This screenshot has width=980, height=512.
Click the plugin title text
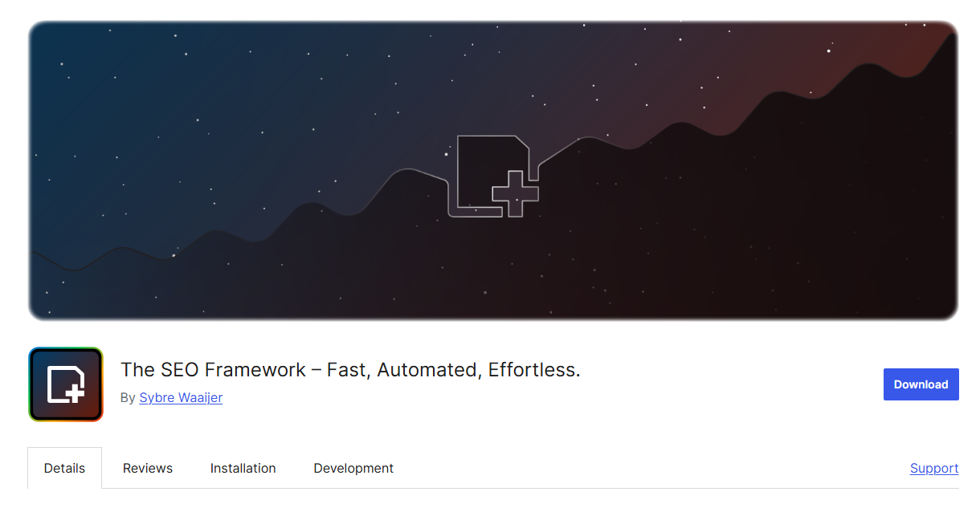tap(350, 370)
